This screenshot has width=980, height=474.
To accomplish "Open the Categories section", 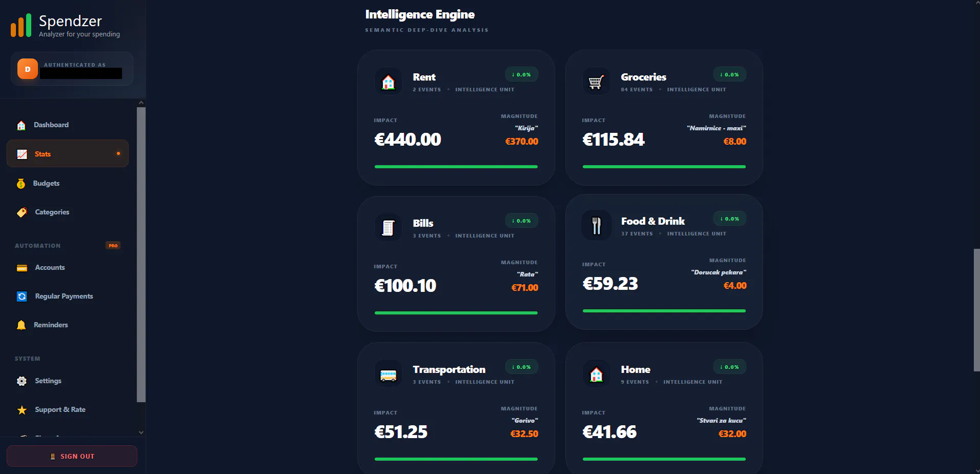I will tap(68, 212).
